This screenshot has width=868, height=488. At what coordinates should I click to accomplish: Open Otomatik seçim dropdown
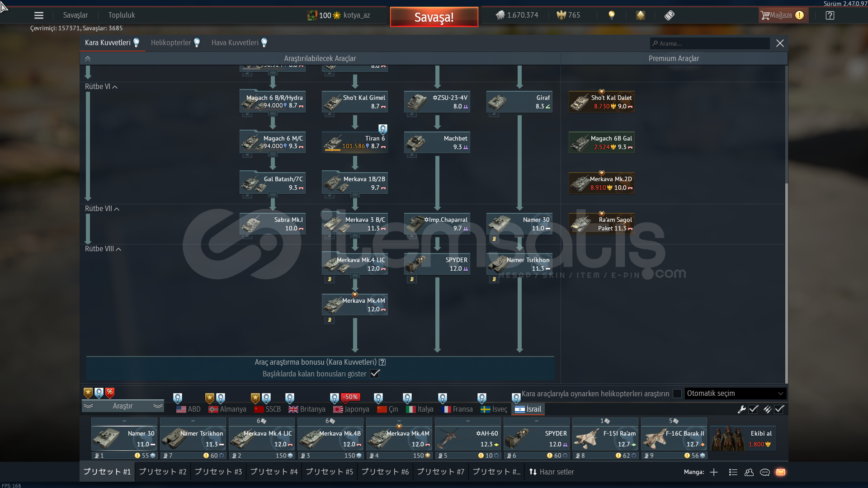(x=736, y=394)
